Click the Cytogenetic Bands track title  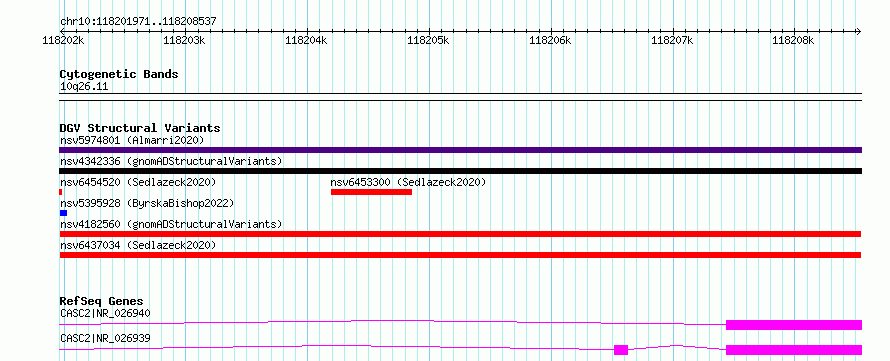(x=119, y=74)
